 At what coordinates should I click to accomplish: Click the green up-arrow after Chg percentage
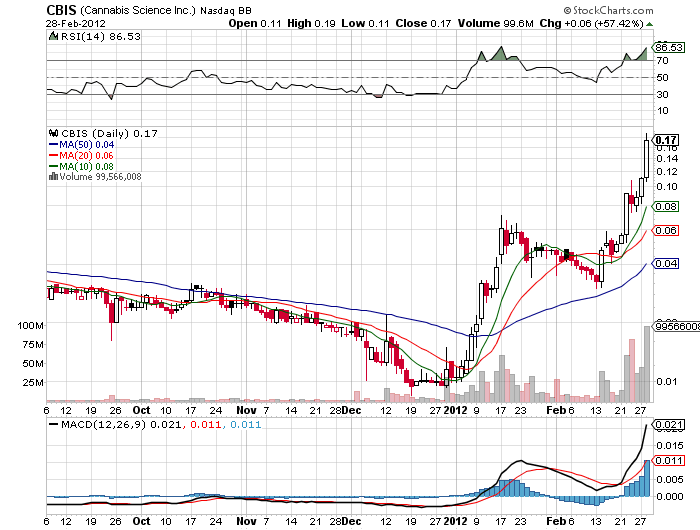click(649, 24)
